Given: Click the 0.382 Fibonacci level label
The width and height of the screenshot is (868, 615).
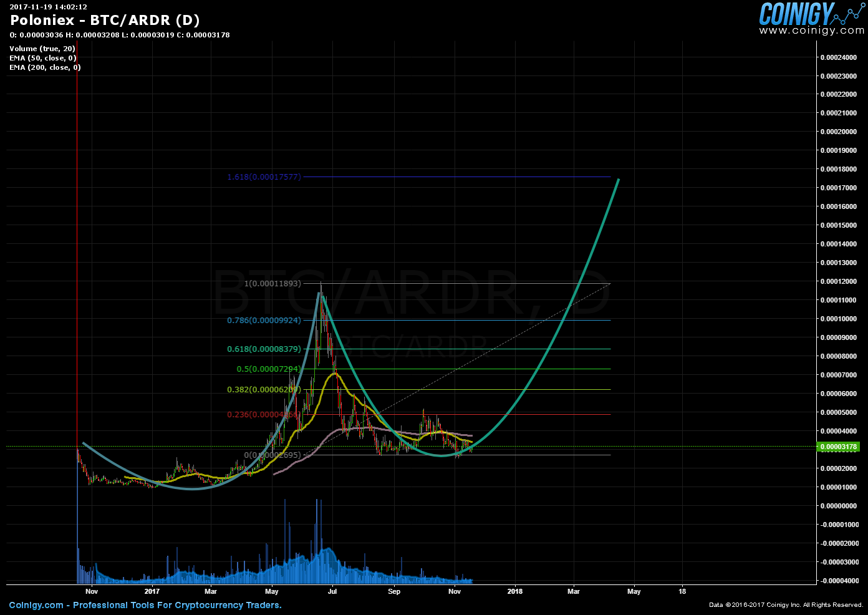Looking at the screenshot, I should [264, 389].
